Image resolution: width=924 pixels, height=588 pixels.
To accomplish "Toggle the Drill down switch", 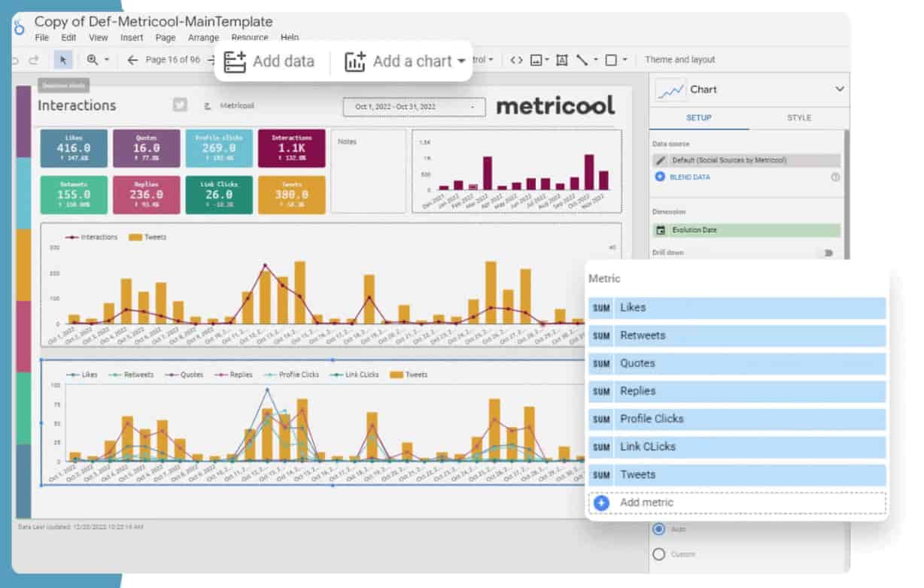I will point(827,253).
